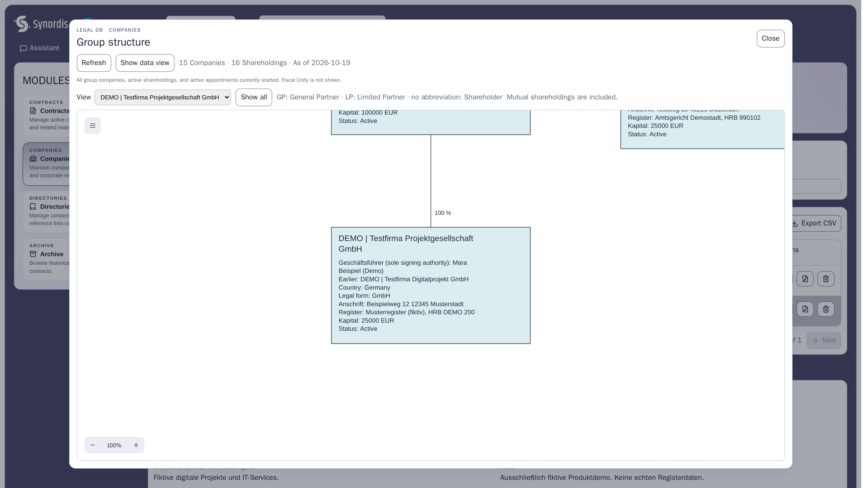
Task: Open the Directories module card
Action: [46, 212]
